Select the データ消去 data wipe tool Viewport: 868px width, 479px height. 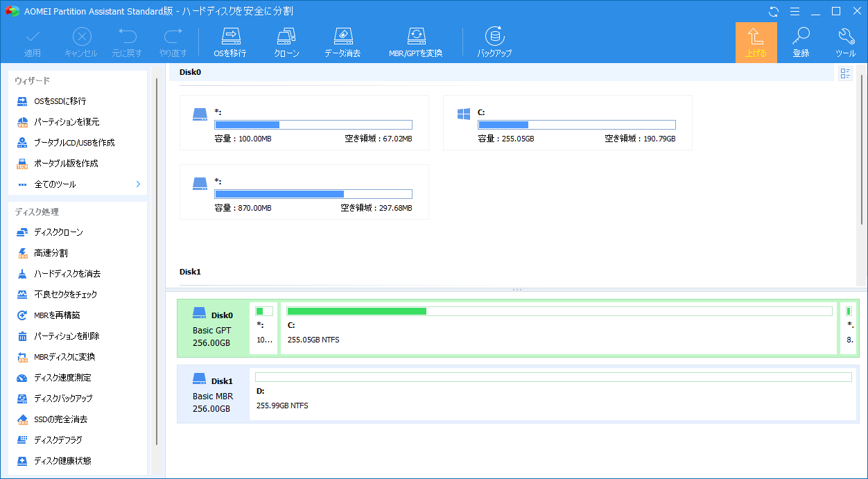[342, 43]
